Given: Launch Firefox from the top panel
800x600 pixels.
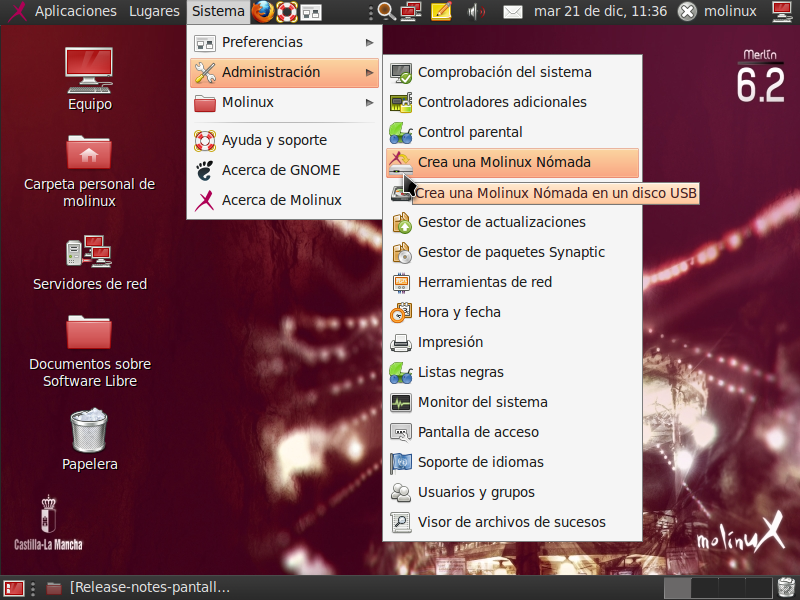Looking at the screenshot, I should 263,12.
